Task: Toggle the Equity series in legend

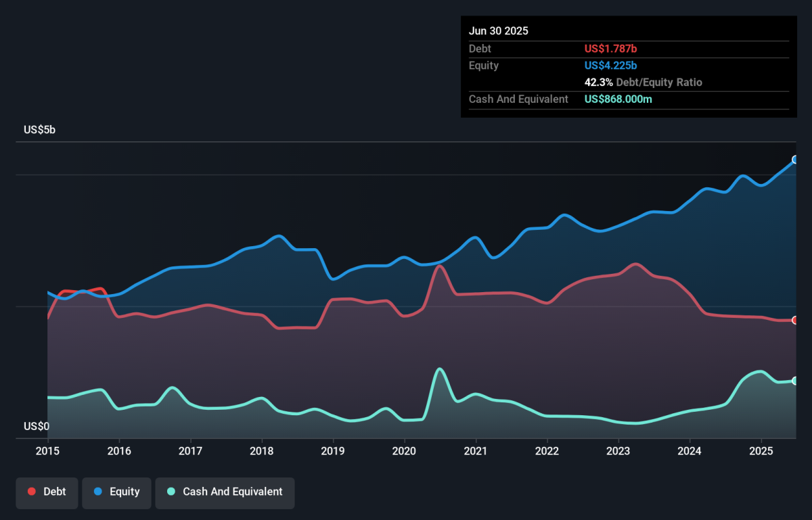Action: 116,492
